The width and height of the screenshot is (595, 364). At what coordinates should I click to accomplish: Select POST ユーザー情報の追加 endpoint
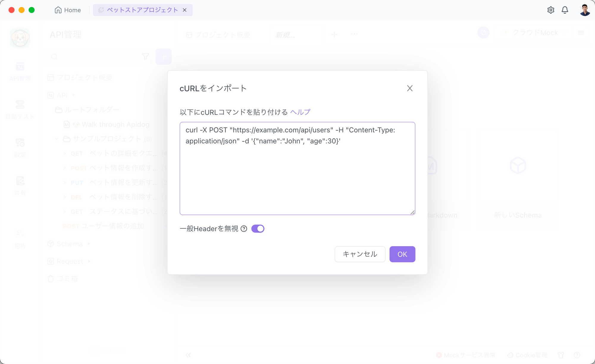[x=103, y=226]
